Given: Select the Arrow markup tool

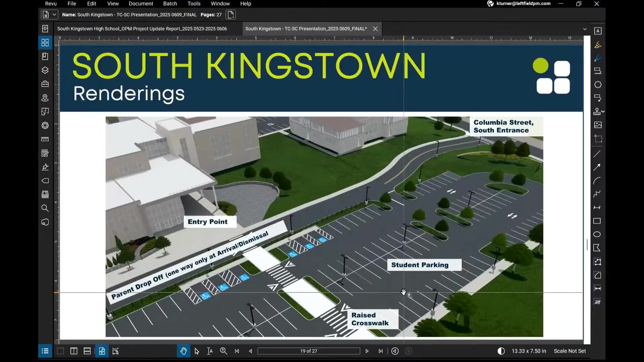Looking at the screenshot, I should pos(597,167).
